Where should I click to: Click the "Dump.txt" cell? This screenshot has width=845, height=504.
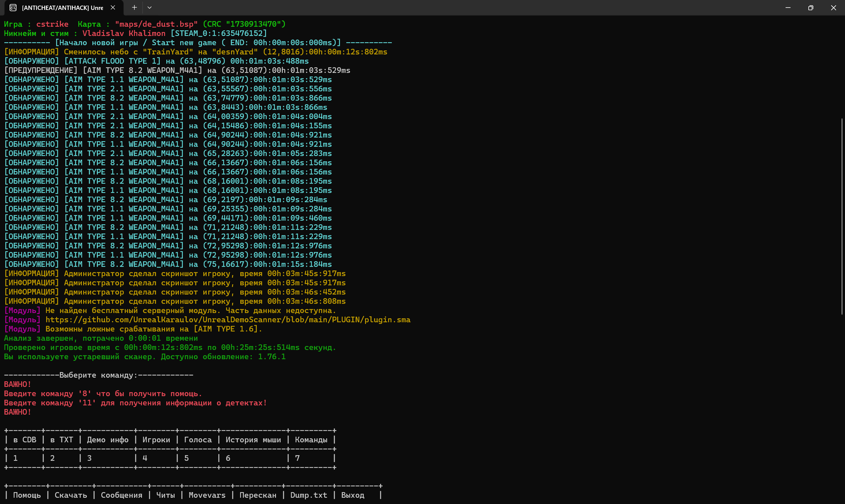[x=309, y=495]
